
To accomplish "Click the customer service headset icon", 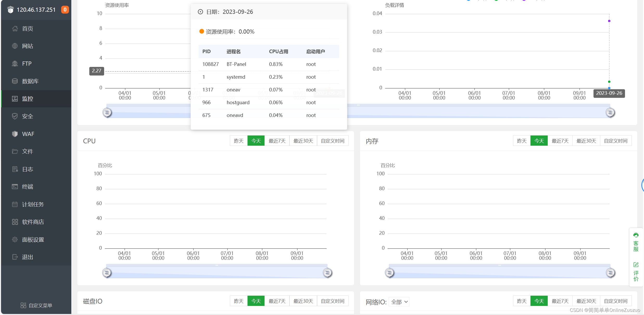I will click(636, 235).
